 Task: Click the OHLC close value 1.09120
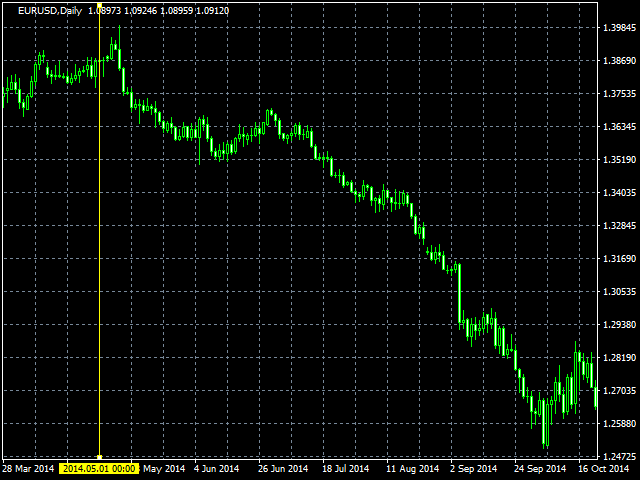click(x=213, y=11)
